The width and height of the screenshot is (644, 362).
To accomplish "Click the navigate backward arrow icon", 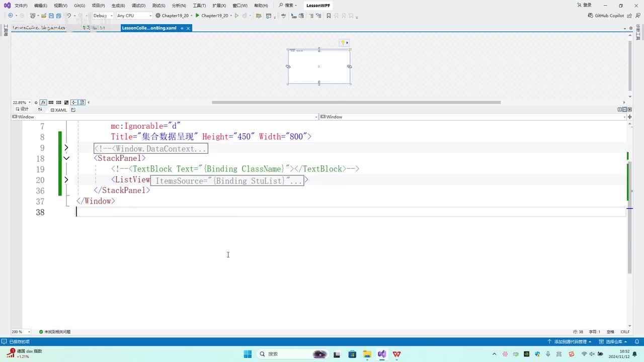I will [x=10, y=16].
